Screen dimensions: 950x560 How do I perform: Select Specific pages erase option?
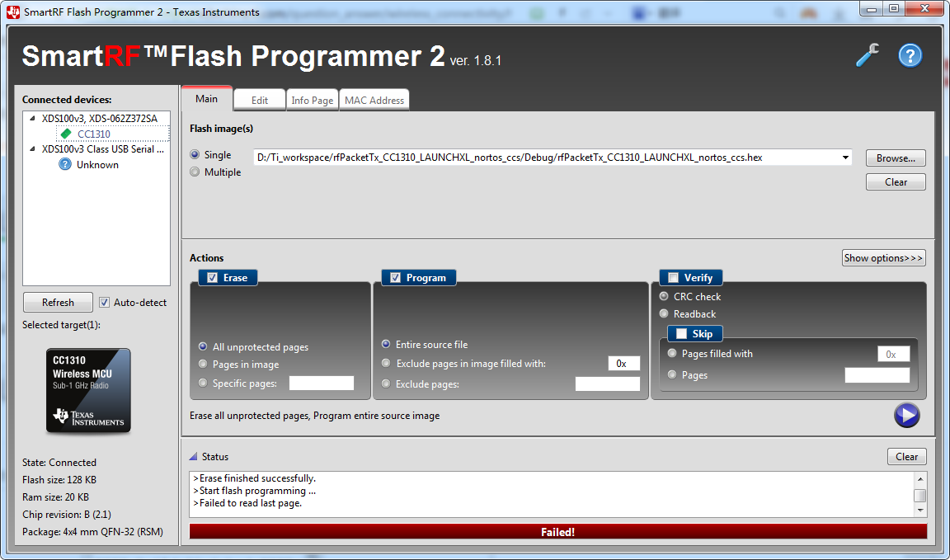(203, 383)
